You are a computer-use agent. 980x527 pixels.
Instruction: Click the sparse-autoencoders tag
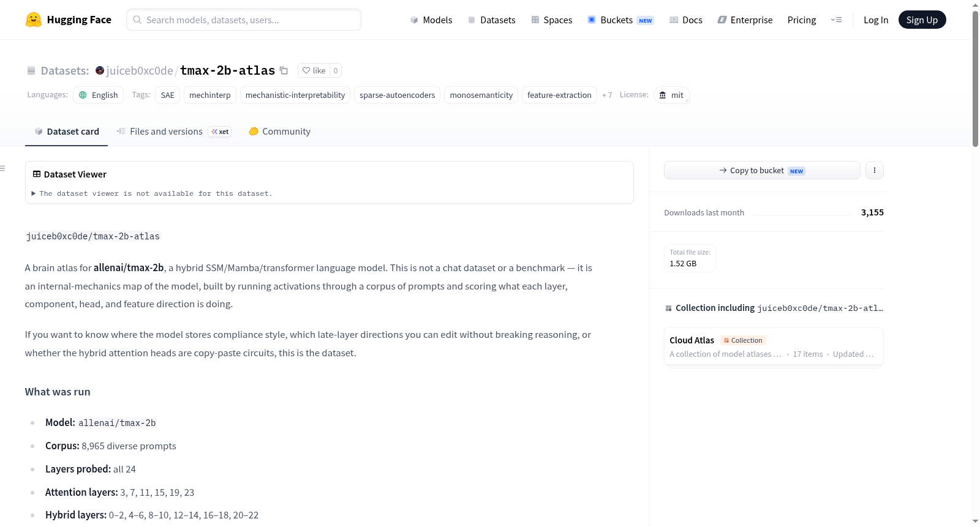(398, 95)
